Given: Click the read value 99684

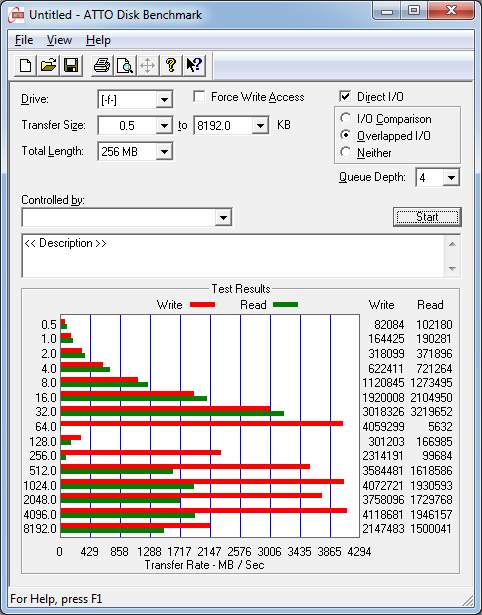Looking at the screenshot, I should pos(435,456).
